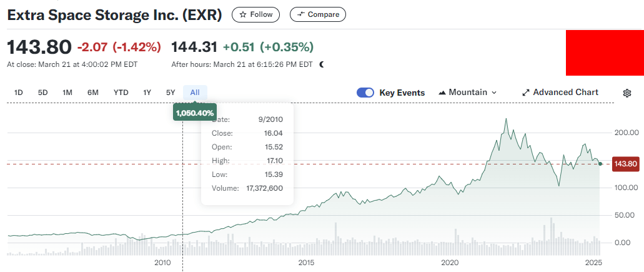Click the -2.07 (-1.42%) change text
Viewport: 644px width, 272px height.
[119, 48]
